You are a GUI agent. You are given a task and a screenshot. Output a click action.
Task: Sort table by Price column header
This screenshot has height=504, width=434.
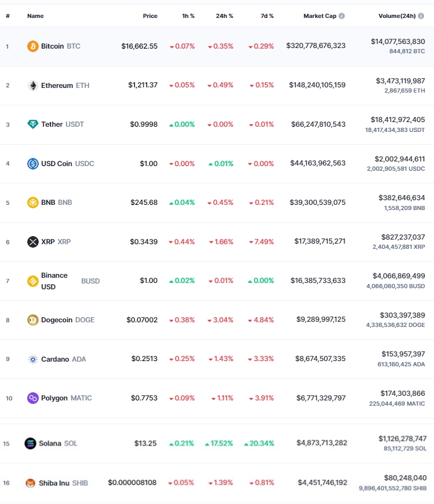[x=150, y=16]
